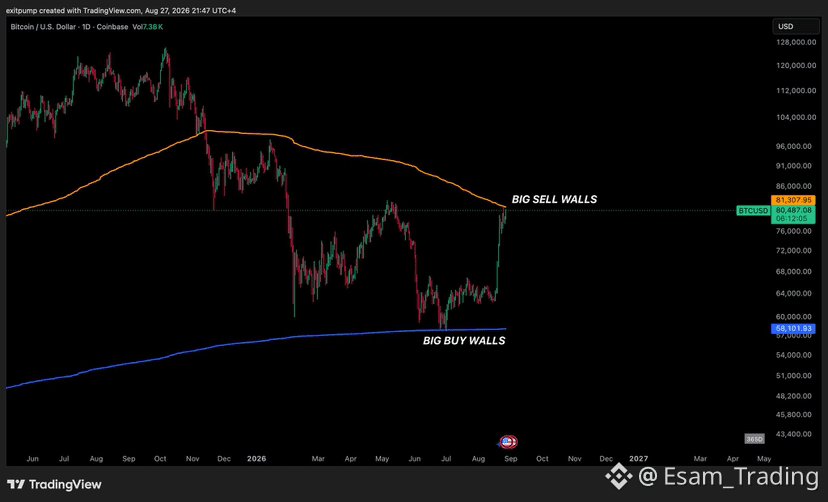Select the green BTCUSD symbol label
The width and height of the screenshot is (828, 502).
click(x=753, y=211)
